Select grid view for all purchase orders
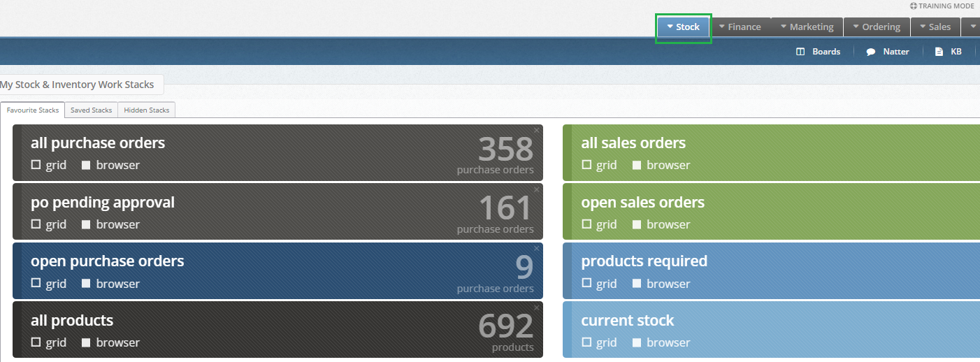Screen dimensions: 980x362 tap(49, 165)
